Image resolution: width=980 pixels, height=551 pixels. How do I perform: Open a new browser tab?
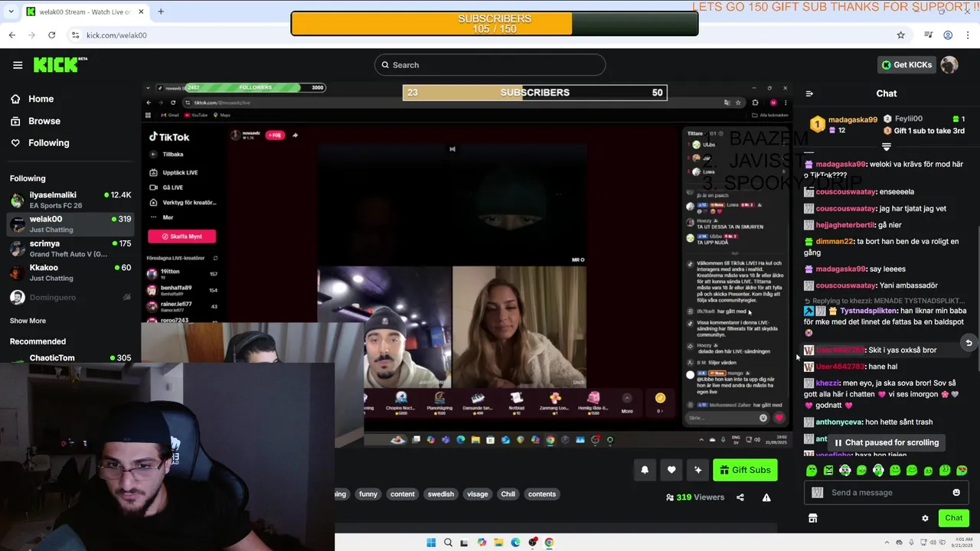click(161, 11)
